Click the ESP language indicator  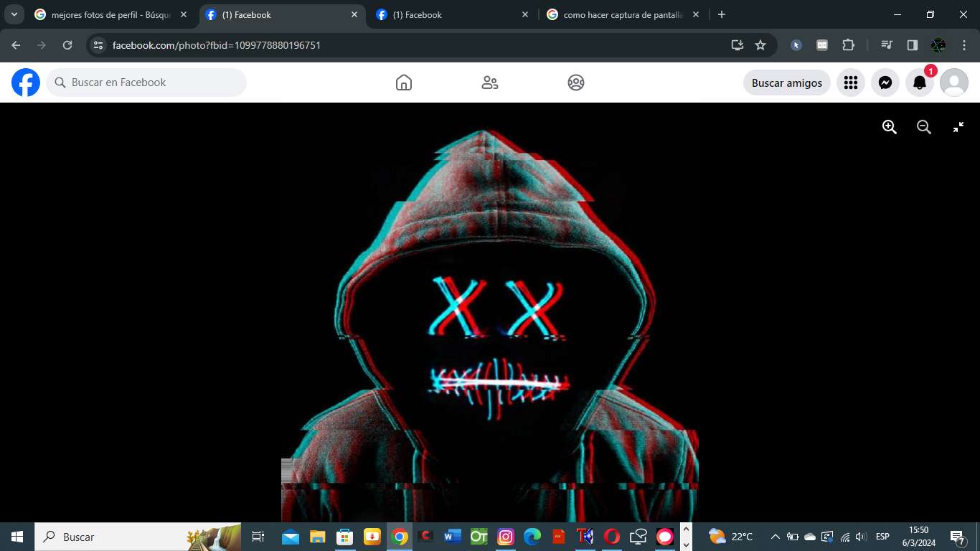pyautogui.click(x=882, y=537)
